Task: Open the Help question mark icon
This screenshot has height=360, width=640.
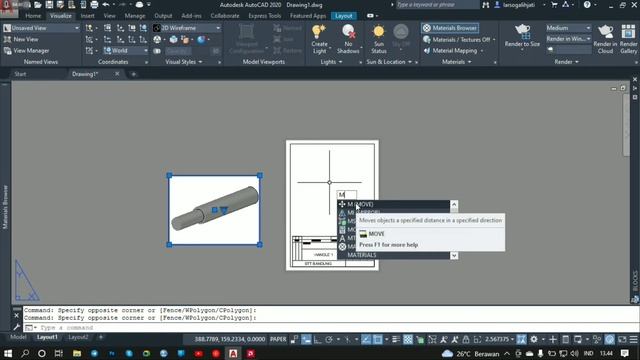Action: pos(587,5)
